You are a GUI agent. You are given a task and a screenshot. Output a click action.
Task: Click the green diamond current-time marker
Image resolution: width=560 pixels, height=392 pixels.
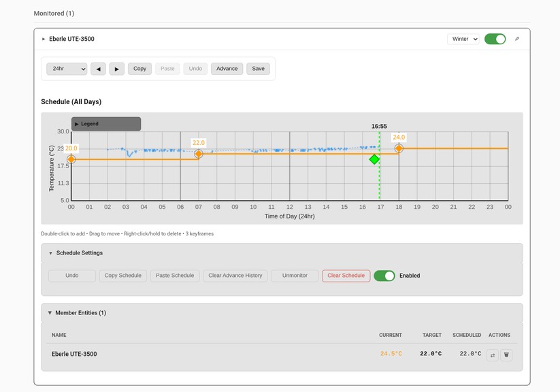pos(374,159)
